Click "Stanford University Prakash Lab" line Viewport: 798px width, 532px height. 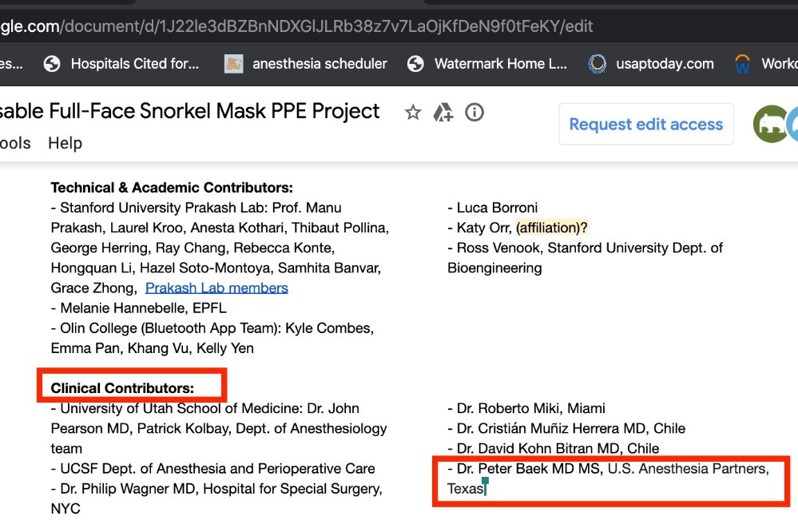tap(196, 208)
